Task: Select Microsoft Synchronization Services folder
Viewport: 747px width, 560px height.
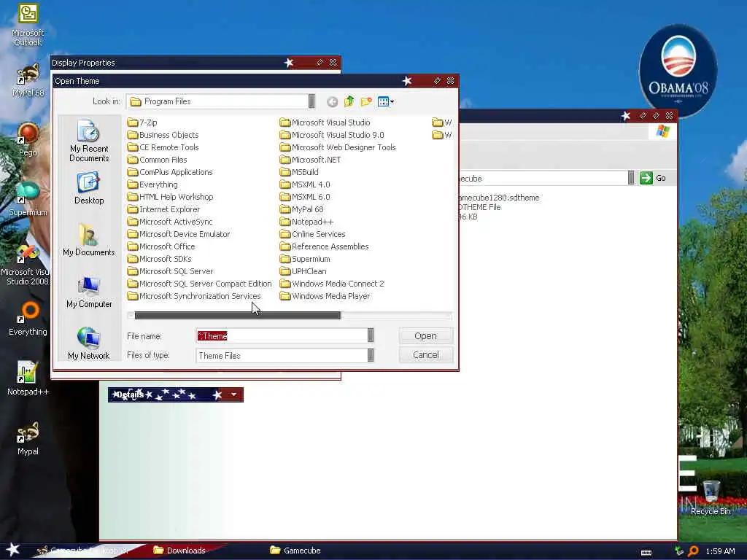Action: pyautogui.click(x=194, y=296)
